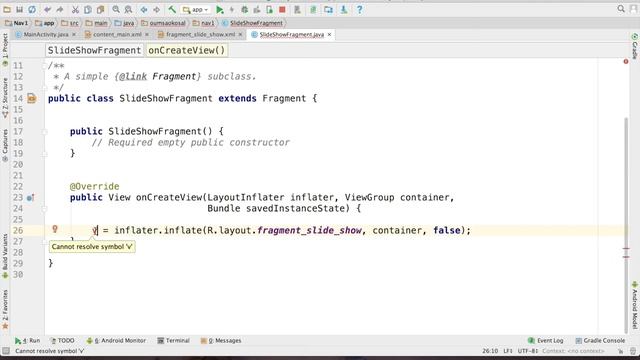This screenshot has height=360, width=640.
Task: Click the Save All icon
Action: (19, 9)
